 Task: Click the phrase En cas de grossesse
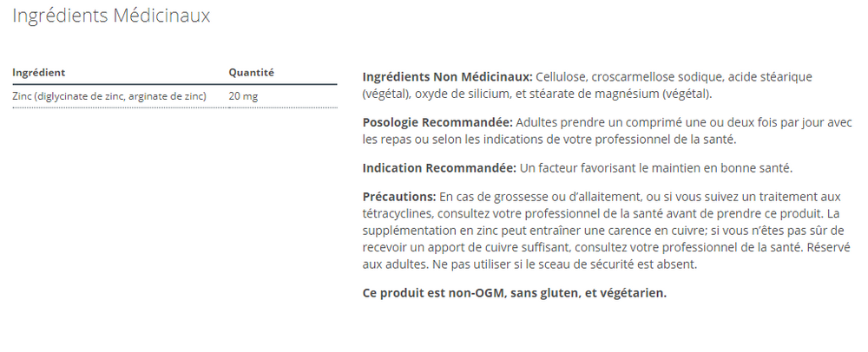pyautogui.click(x=493, y=197)
